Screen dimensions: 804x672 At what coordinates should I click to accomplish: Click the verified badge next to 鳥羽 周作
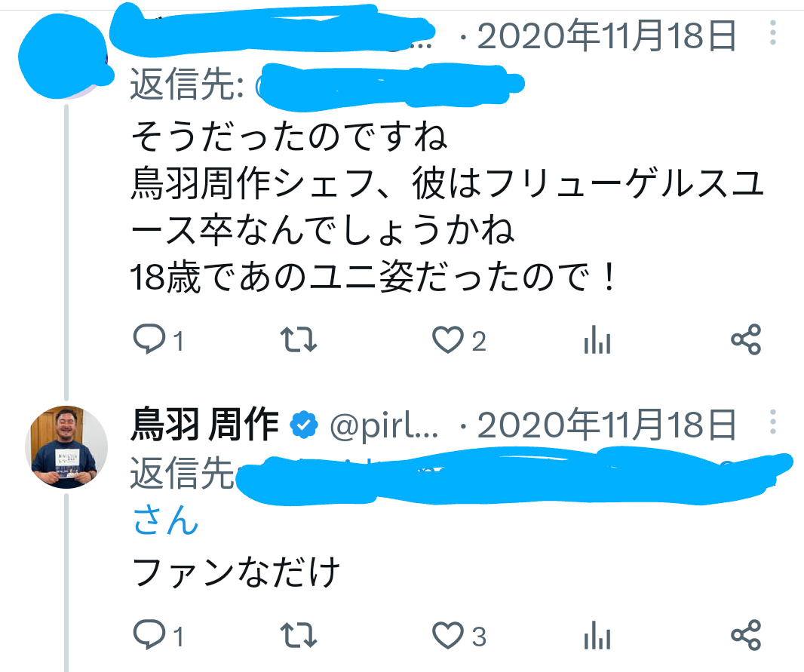pos(304,425)
